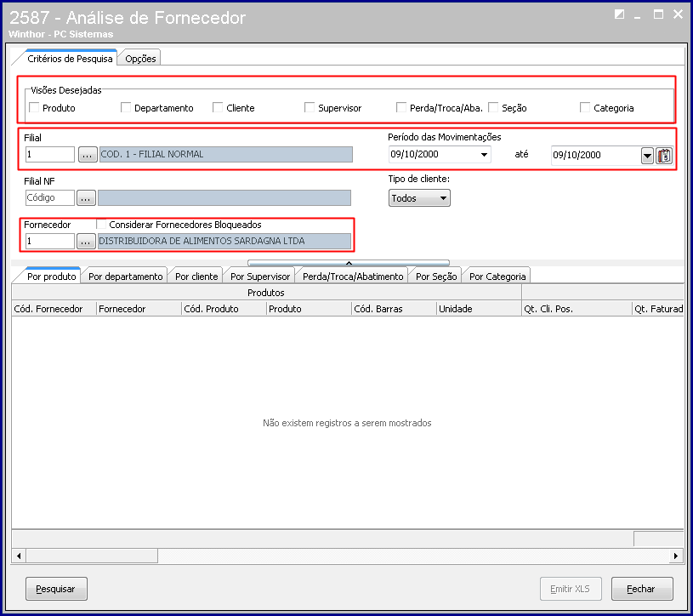Switch to the Por Seção tab
This screenshot has width=693, height=616.
[436, 277]
